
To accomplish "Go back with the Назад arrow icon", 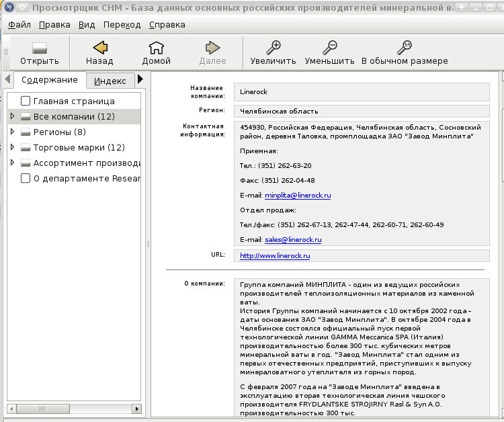I will (x=100, y=48).
